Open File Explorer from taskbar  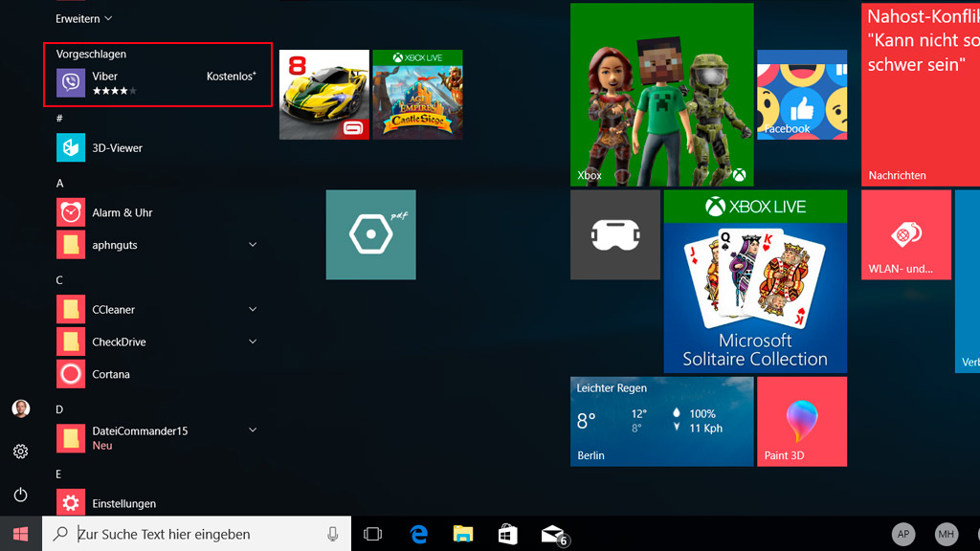[463, 534]
